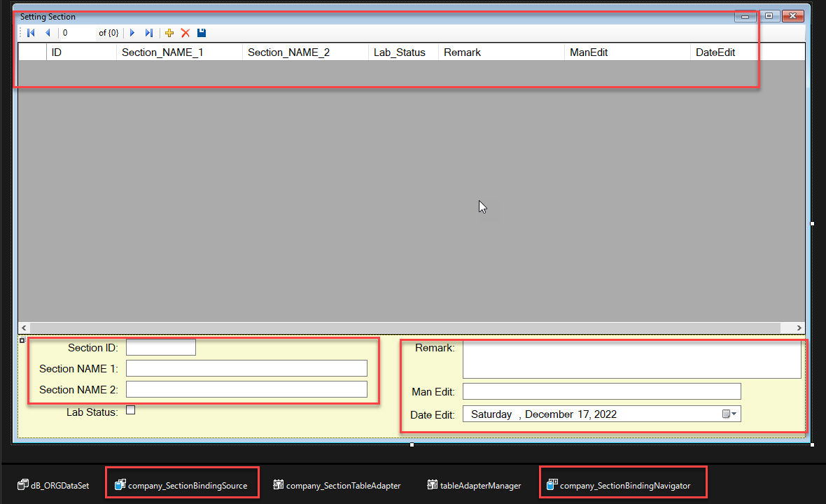Click the Move Last navigator icon
826x504 pixels.
pos(149,33)
